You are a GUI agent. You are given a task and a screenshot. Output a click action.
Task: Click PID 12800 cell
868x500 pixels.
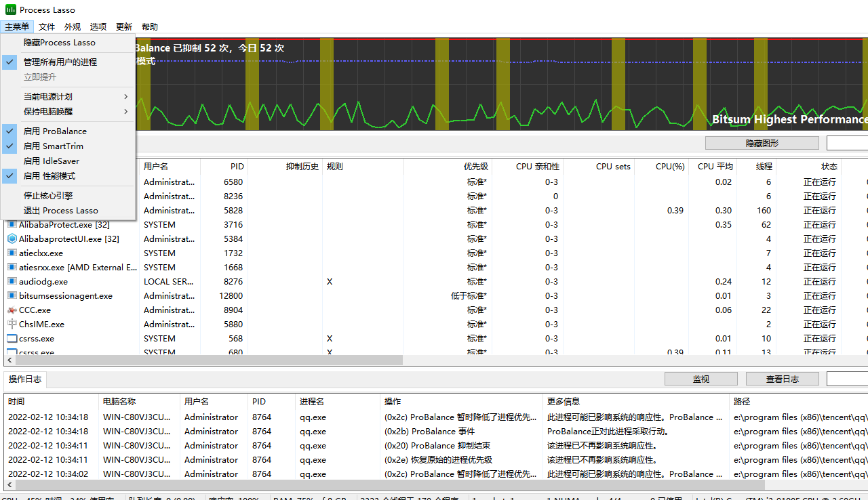231,295
